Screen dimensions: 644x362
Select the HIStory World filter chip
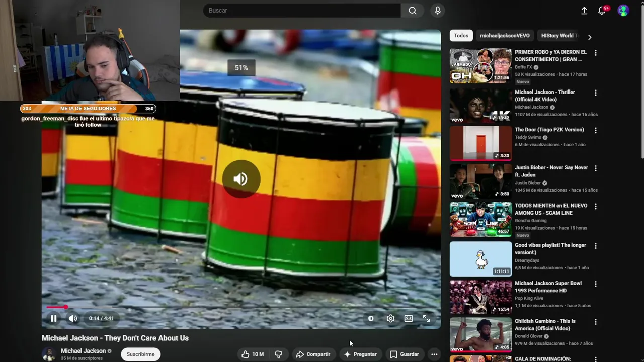click(558, 36)
